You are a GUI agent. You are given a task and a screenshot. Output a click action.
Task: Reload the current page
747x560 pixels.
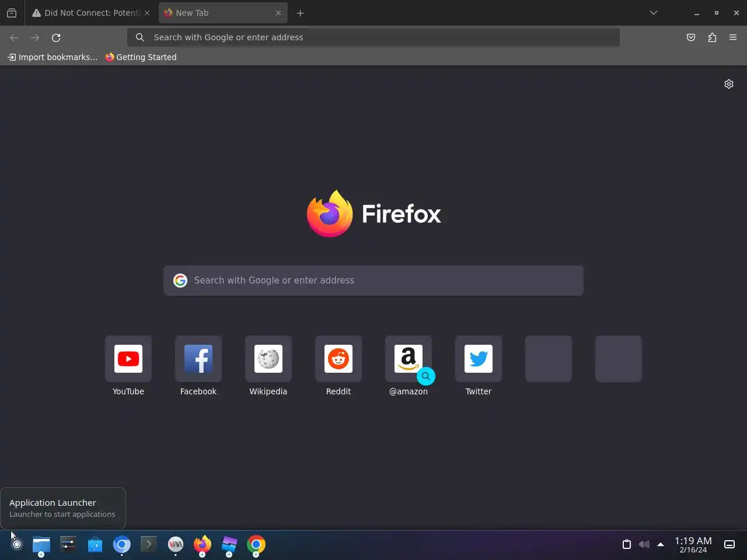[56, 37]
